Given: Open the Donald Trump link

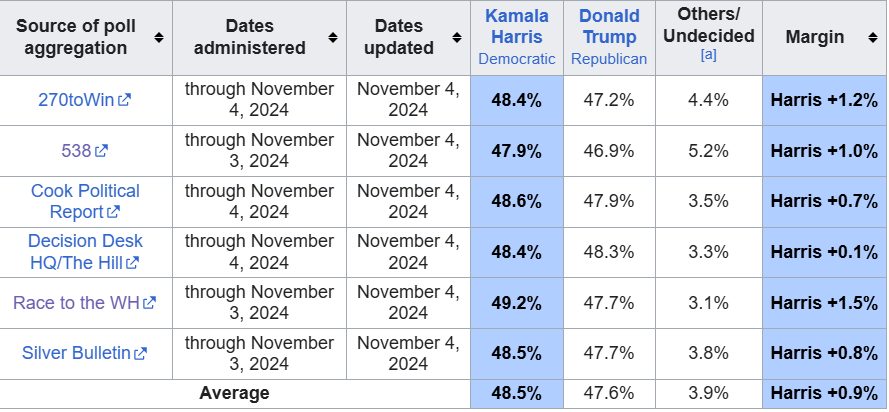Looking at the screenshot, I should coord(609,27).
